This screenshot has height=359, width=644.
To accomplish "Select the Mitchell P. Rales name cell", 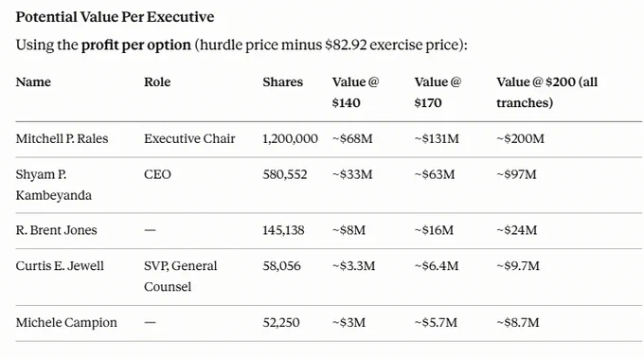I will click(x=62, y=138).
